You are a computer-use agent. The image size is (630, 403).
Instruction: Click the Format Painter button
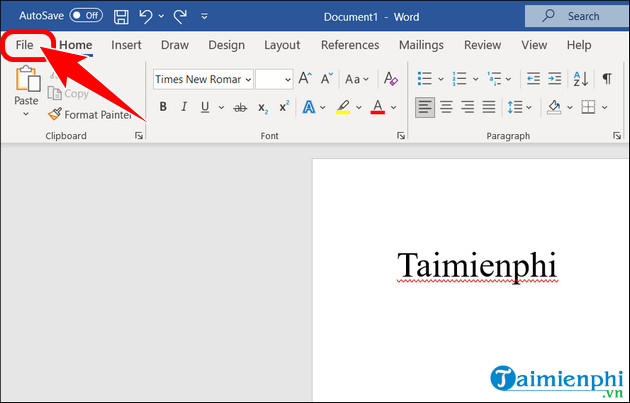[90, 115]
